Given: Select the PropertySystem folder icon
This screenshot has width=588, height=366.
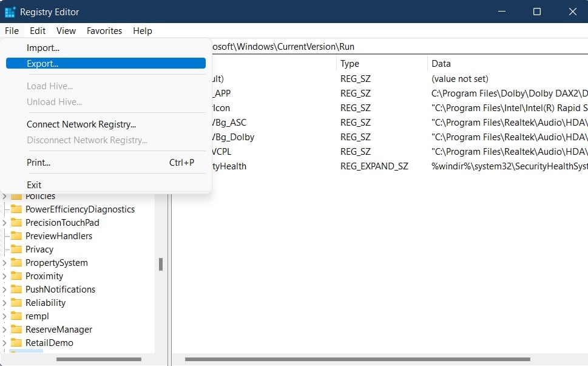Looking at the screenshot, I should click(16, 262).
